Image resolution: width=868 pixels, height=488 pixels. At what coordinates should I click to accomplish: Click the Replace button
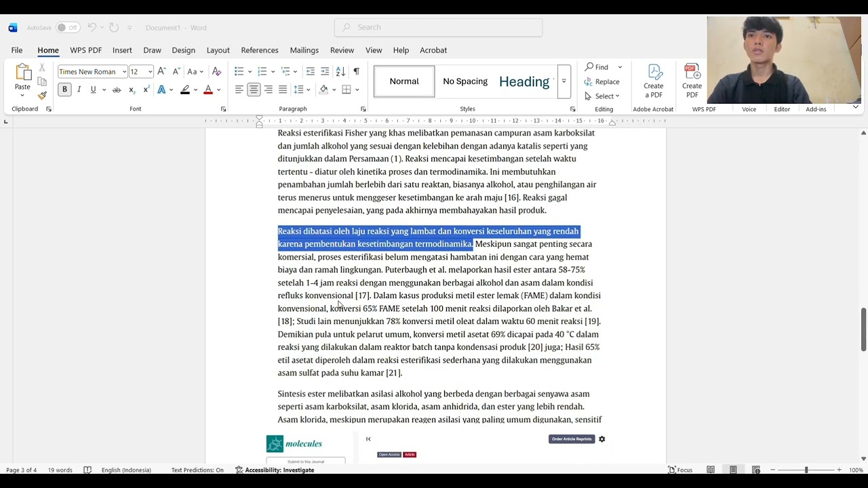[x=601, y=81]
